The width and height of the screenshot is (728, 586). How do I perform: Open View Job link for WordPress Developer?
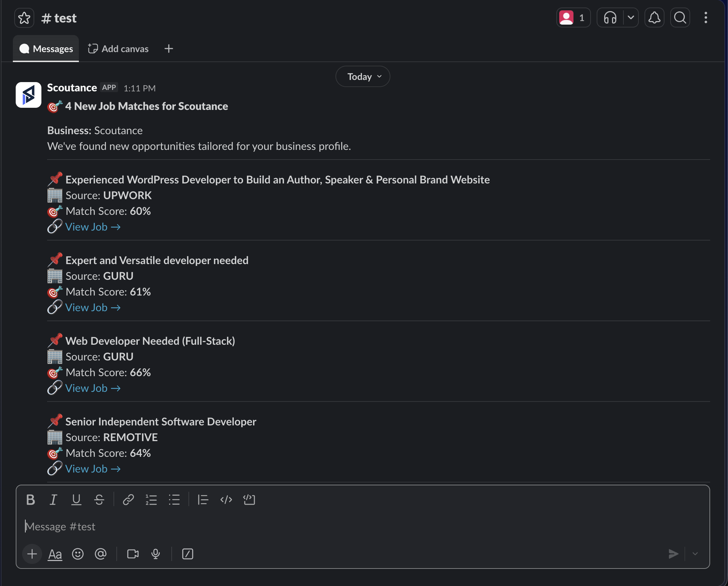[93, 227]
